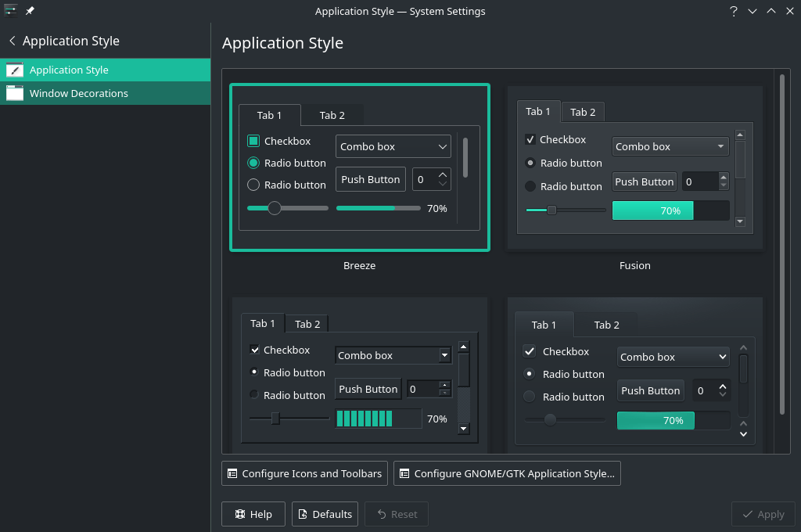Click the bottom-right preview spin box arrows
Image resolution: width=801 pixels, height=532 pixels.
click(x=722, y=390)
